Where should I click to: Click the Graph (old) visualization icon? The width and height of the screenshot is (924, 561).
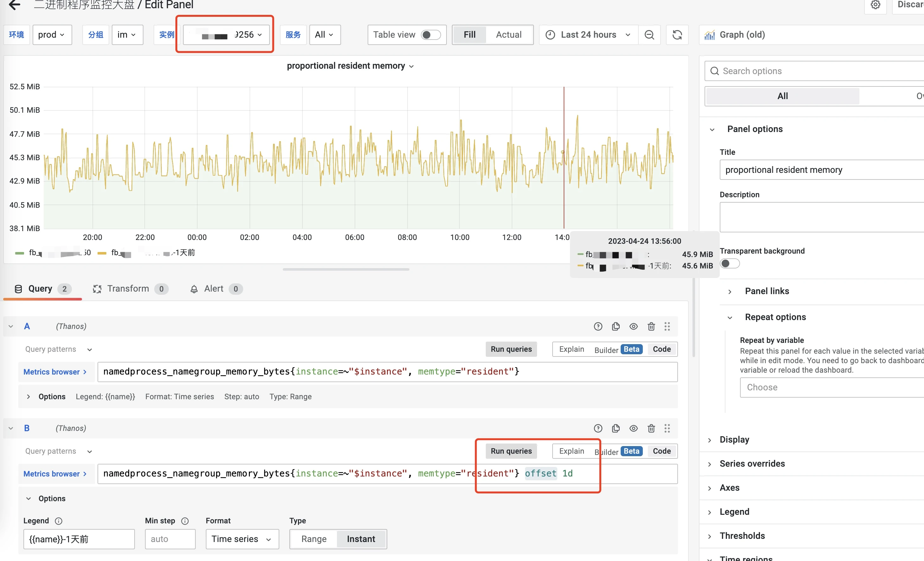tap(710, 35)
